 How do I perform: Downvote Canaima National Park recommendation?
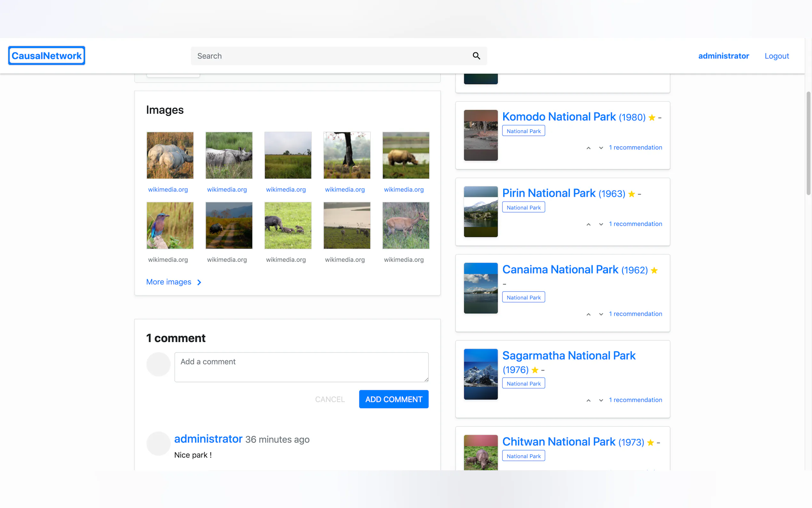click(x=601, y=314)
